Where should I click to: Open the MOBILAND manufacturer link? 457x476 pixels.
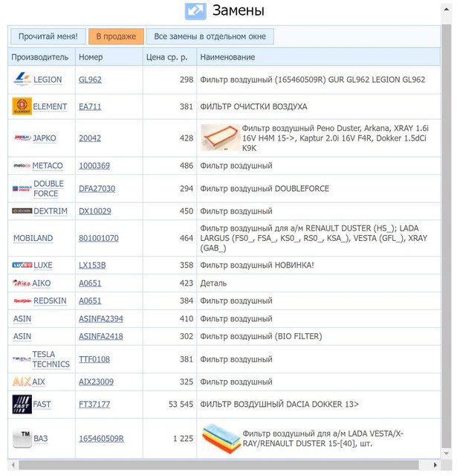click(x=33, y=238)
